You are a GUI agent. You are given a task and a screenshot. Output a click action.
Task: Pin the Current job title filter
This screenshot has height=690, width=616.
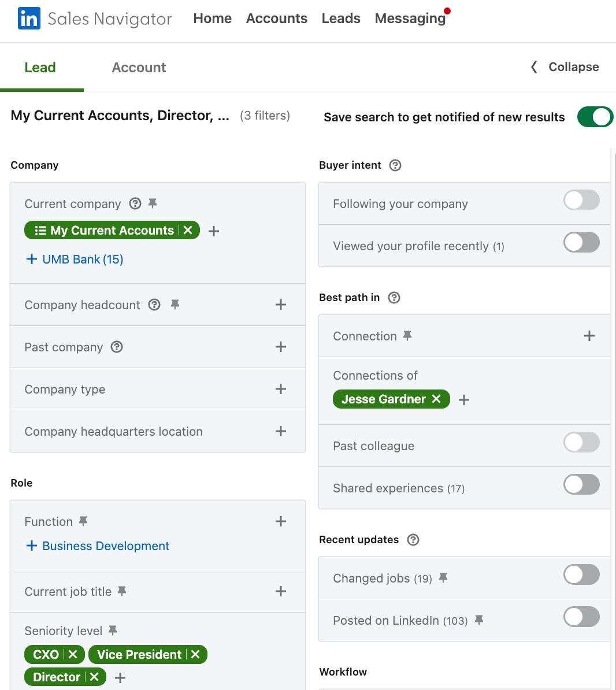click(122, 591)
